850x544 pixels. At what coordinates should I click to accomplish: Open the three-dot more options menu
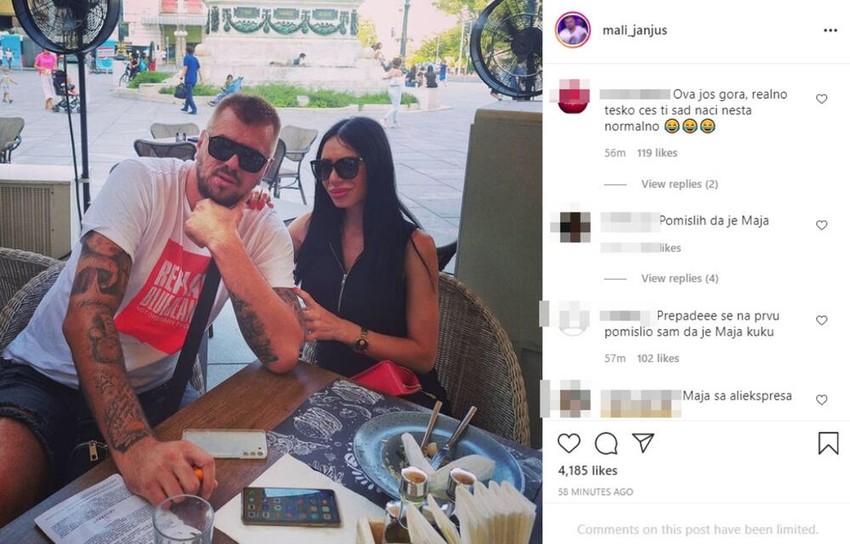(x=830, y=30)
